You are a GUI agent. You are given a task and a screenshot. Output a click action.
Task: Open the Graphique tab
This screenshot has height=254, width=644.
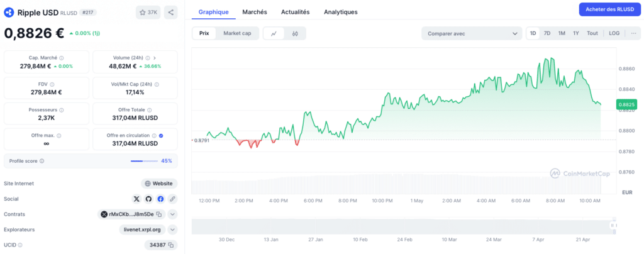coord(214,12)
